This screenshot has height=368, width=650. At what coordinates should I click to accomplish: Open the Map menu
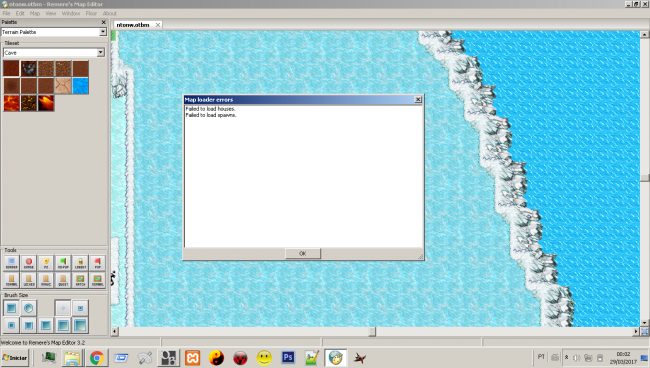[35, 13]
